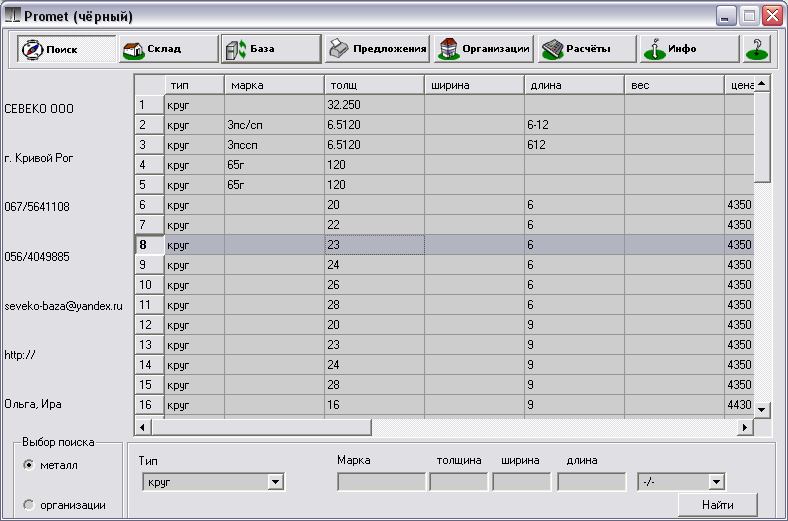Image resolution: width=788 pixels, height=521 pixels.
Task: Click horizontal scrollbar right arrow
Action: (744, 427)
